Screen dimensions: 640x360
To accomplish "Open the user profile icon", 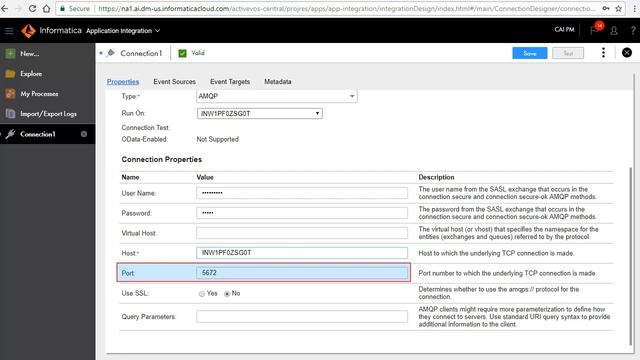I will pos(613,31).
